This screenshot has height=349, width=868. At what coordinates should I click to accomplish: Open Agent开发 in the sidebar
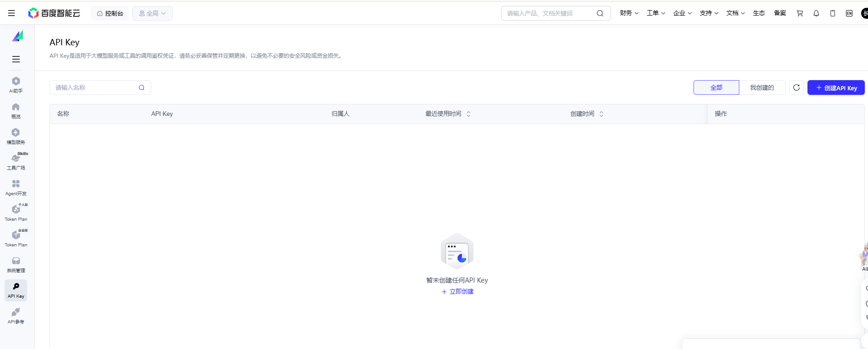(x=16, y=188)
